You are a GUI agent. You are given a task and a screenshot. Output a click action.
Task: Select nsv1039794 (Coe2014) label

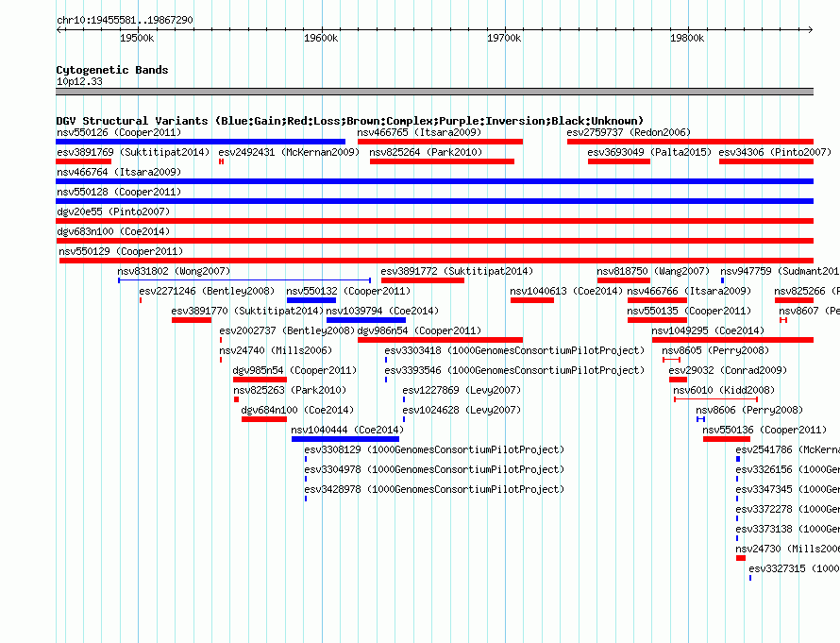point(382,311)
